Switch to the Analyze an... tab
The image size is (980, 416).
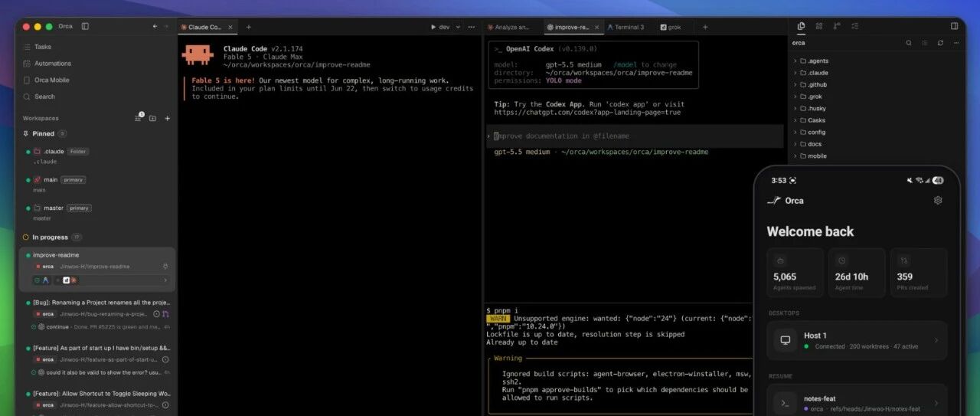pyautogui.click(x=512, y=27)
